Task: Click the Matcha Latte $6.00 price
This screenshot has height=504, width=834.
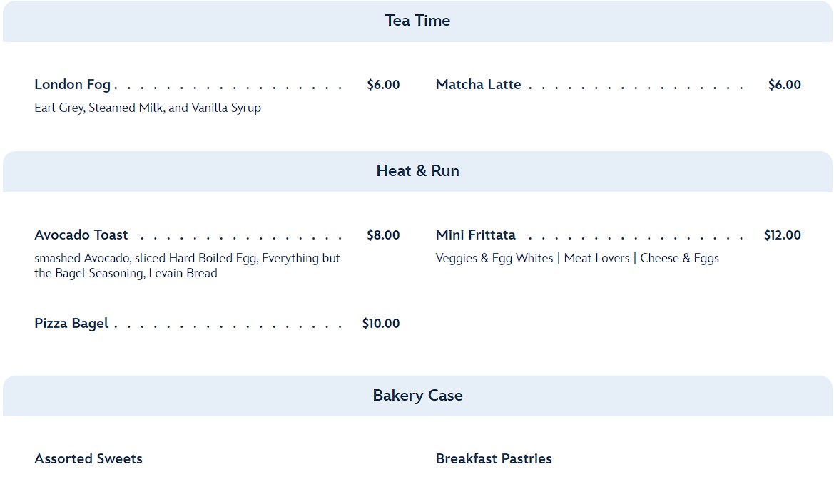Action: (x=784, y=85)
